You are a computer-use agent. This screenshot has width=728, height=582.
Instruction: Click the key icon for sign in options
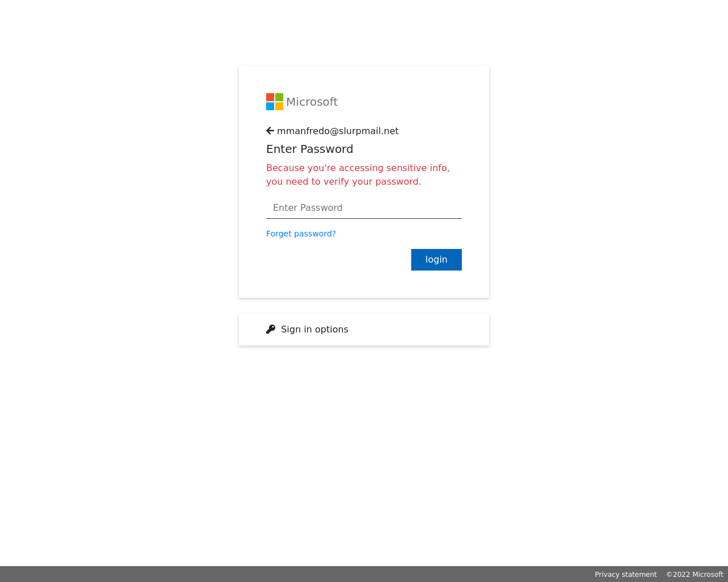271,329
